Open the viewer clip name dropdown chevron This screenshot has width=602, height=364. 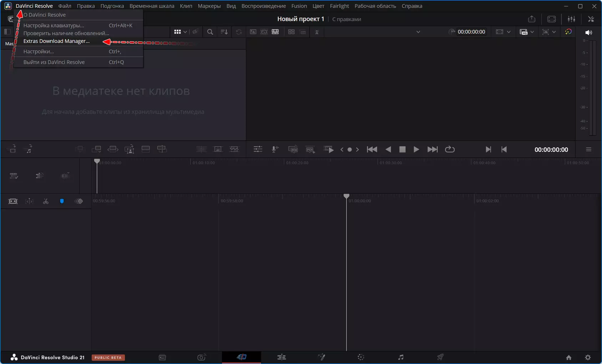point(418,32)
